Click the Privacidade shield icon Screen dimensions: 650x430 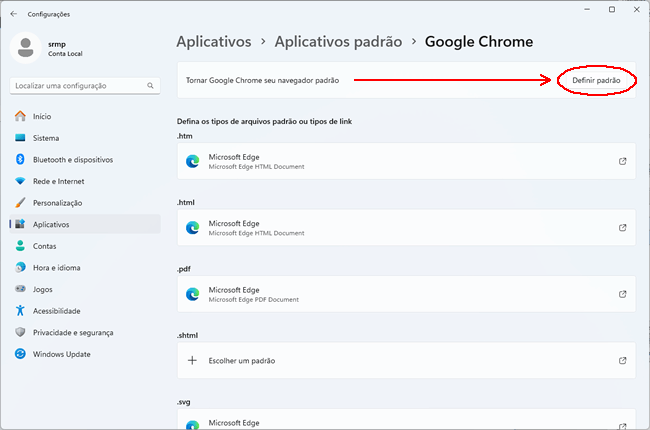(20, 332)
